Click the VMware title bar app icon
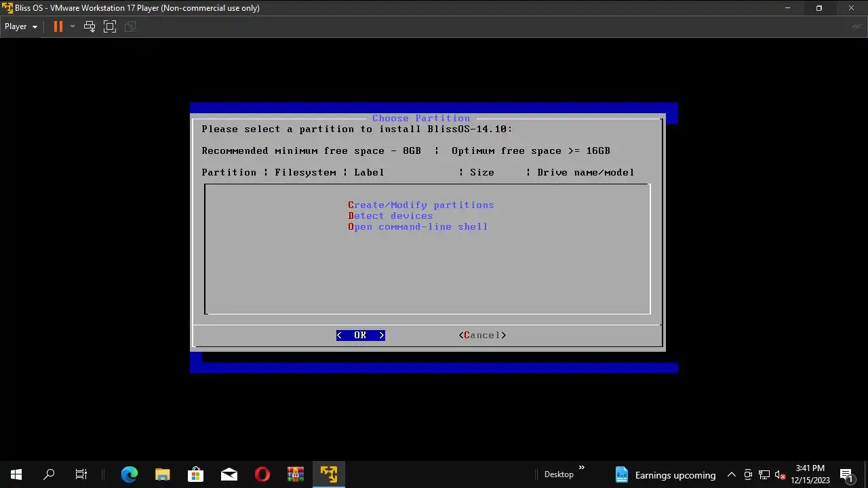 [7, 8]
